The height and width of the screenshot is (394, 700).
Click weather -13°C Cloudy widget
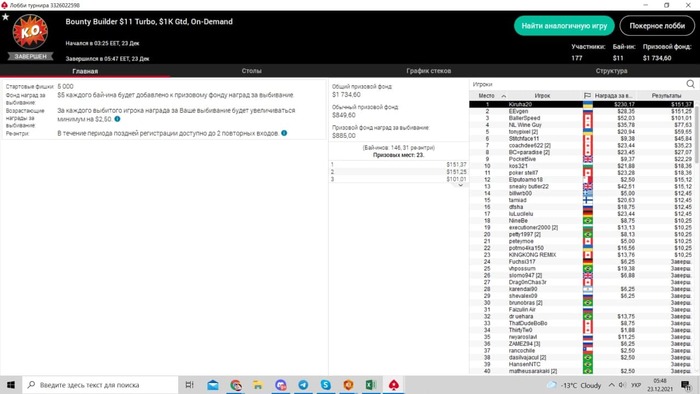click(575, 385)
